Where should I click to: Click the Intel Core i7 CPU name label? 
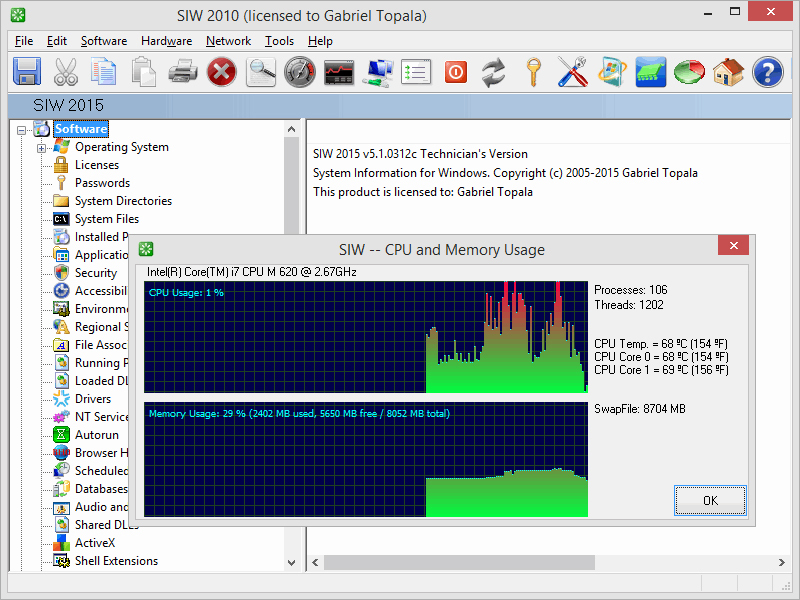point(252,272)
